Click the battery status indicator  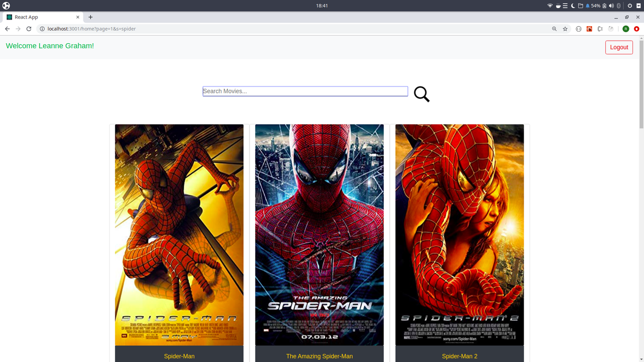tap(600, 6)
